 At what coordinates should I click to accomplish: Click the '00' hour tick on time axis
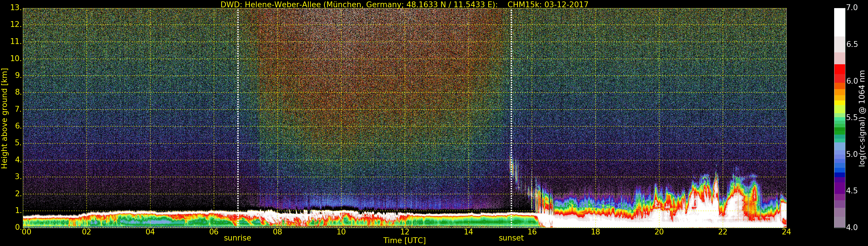(x=26, y=232)
